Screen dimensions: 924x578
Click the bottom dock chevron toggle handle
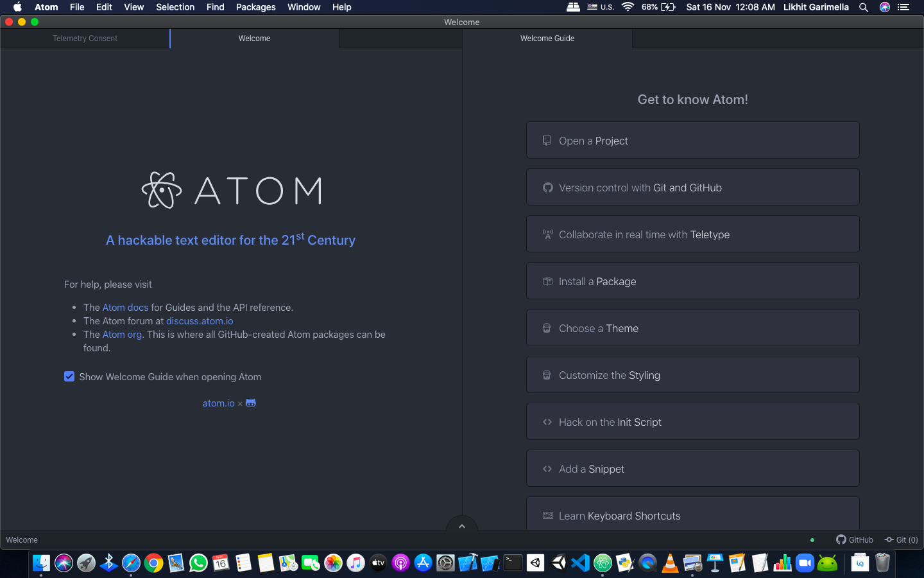click(x=461, y=524)
